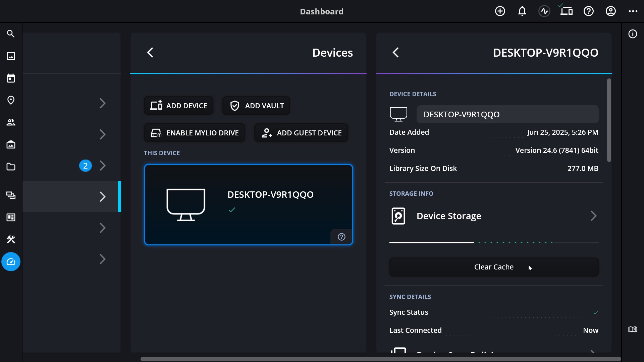Click the blue 2 notification badge
Image resolution: width=644 pixels, height=362 pixels.
tap(86, 166)
